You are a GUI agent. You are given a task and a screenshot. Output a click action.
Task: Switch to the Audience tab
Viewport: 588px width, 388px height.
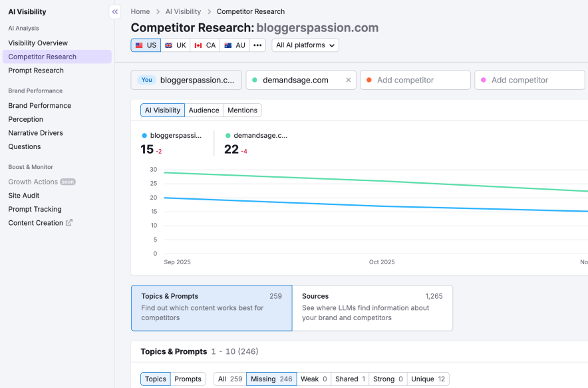click(204, 110)
